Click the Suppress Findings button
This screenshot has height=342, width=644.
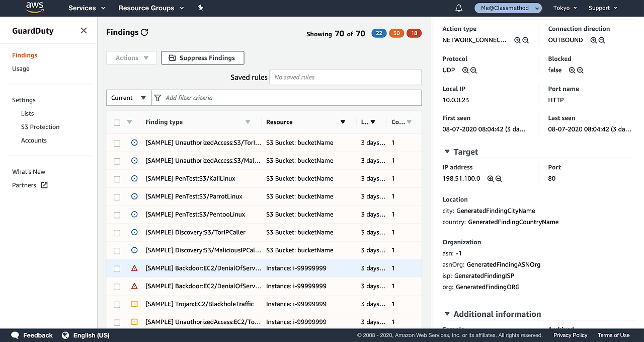pos(202,58)
